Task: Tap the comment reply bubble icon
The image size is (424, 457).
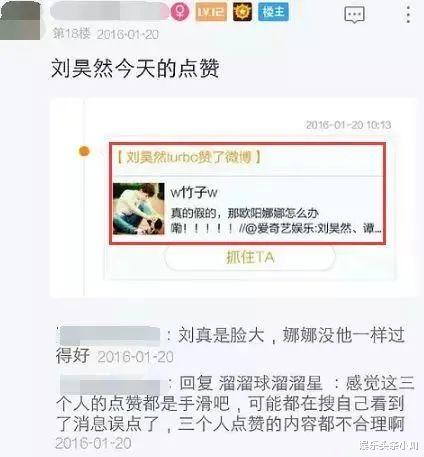Action: click(x=354, y=15)
